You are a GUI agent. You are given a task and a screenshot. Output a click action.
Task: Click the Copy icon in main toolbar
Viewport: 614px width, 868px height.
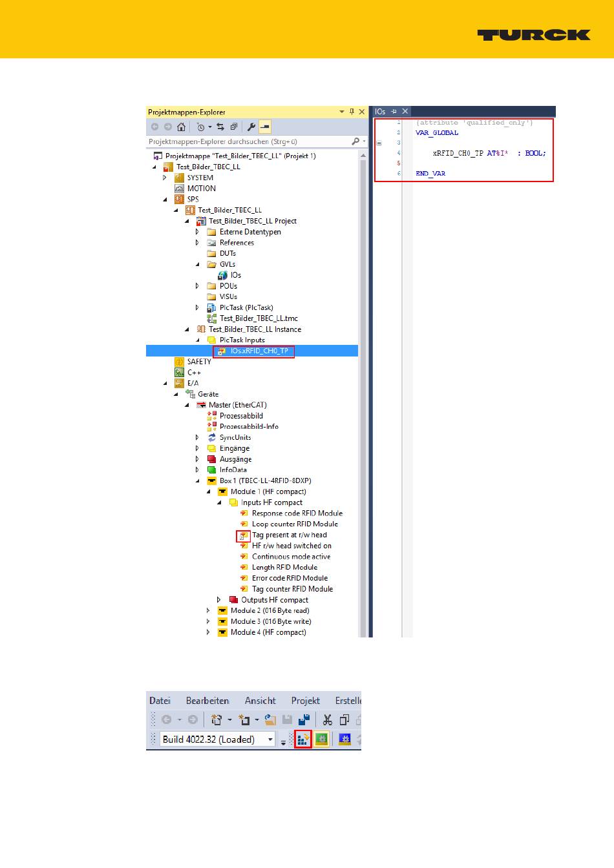pos(344,719)
